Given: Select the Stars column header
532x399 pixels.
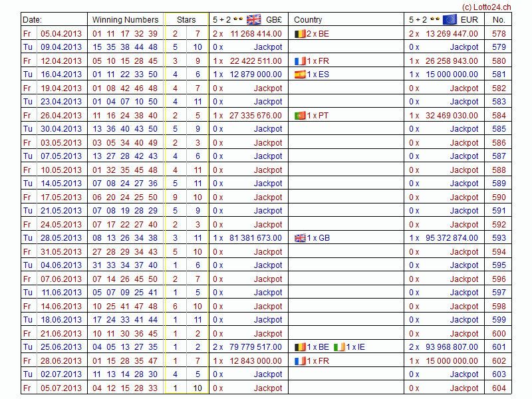Looking at the screenshot, I should 186,20.
